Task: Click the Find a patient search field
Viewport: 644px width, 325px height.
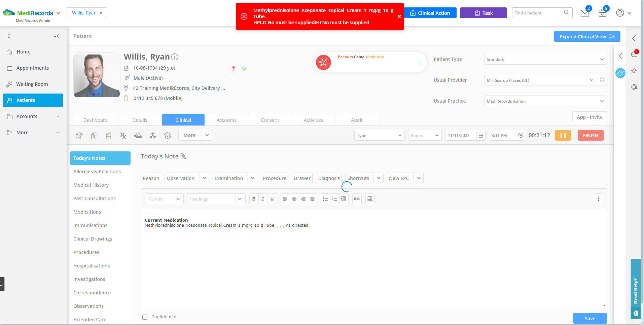Action: click(x=538, y=13)
